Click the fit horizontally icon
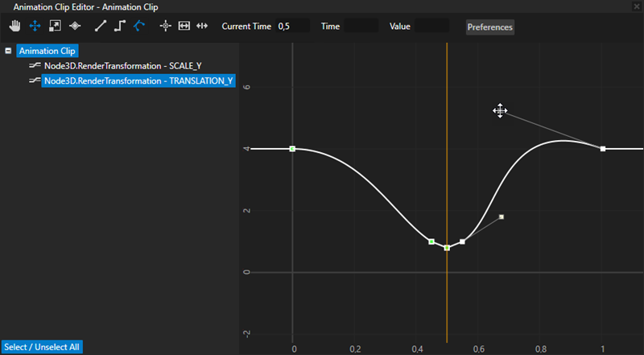The width and height of the screenshot is (644, 355). click(x=184, y=26)
